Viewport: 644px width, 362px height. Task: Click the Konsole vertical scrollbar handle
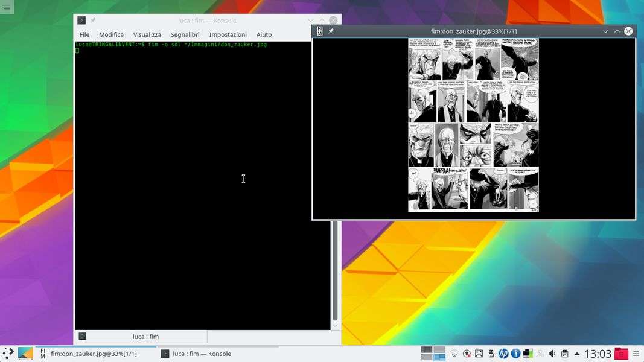pyautogui.click(x=335, y=271)
